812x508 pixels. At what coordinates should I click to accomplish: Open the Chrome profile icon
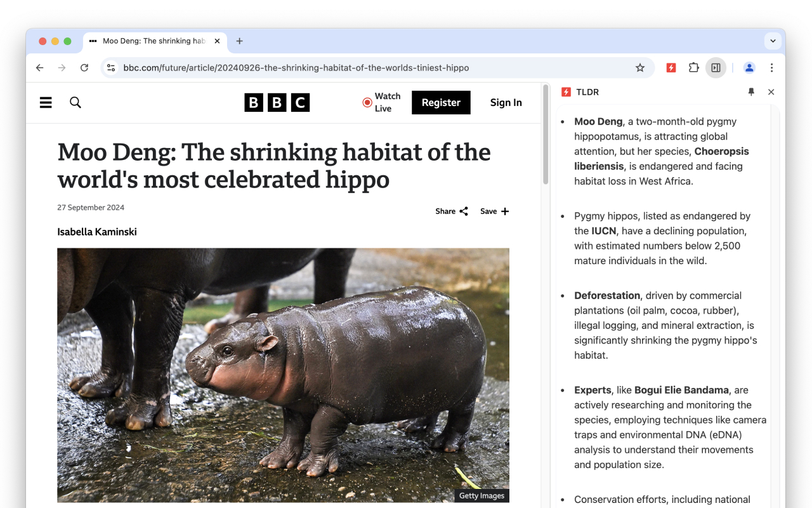(x=749, y=67)
